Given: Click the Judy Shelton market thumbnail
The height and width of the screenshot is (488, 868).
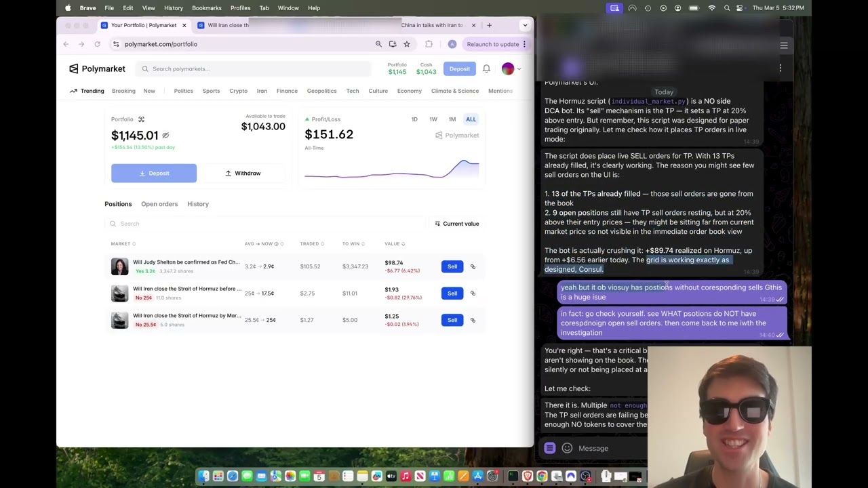Looking at the screenshot, I should pyautogui.click(x=119, y=266).
